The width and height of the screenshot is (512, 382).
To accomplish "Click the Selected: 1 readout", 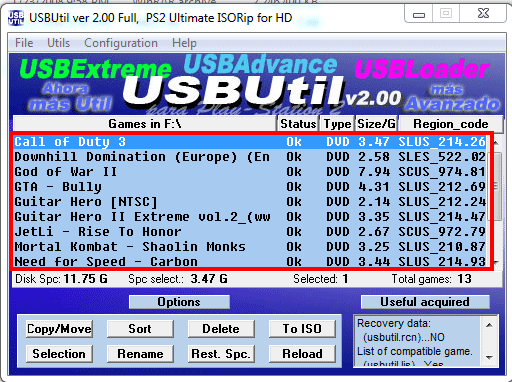I will coord(321,279).
